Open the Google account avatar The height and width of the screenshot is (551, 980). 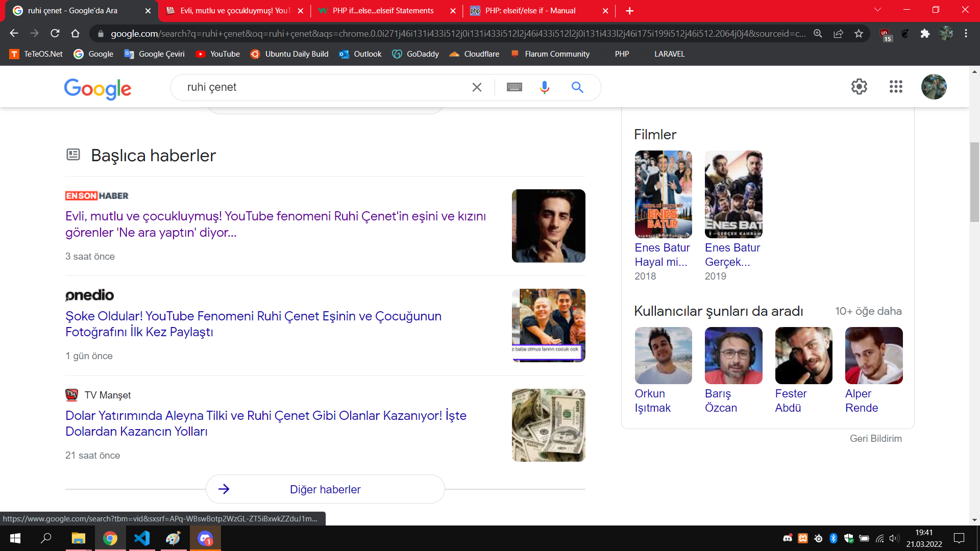934,87
